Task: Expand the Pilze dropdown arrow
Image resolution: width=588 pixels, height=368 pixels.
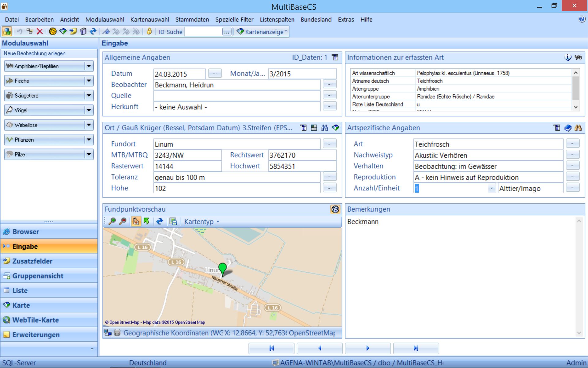Action: 89,154
